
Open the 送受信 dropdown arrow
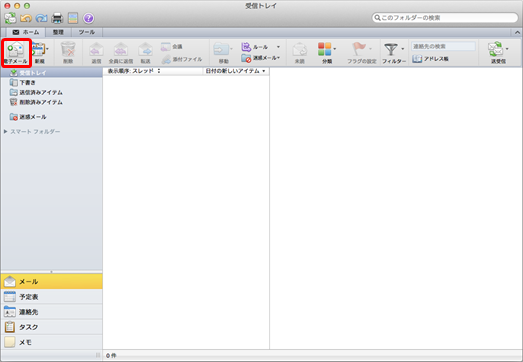507,49
